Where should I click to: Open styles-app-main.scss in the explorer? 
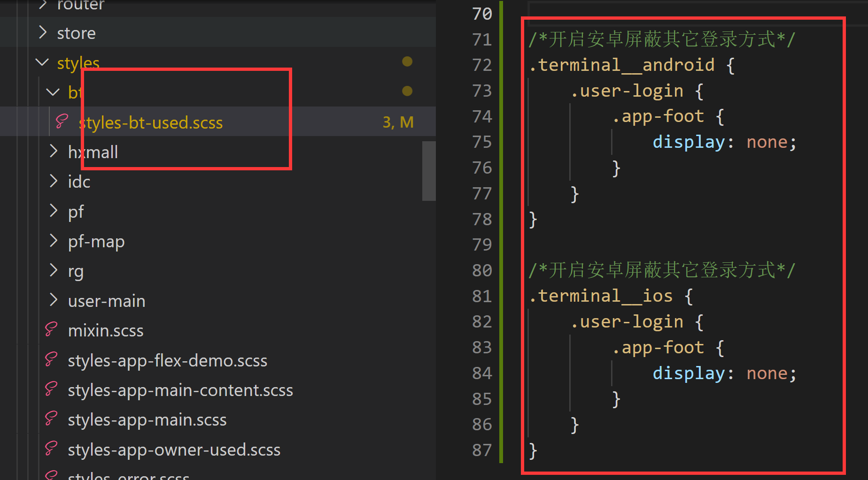(147, 420)
